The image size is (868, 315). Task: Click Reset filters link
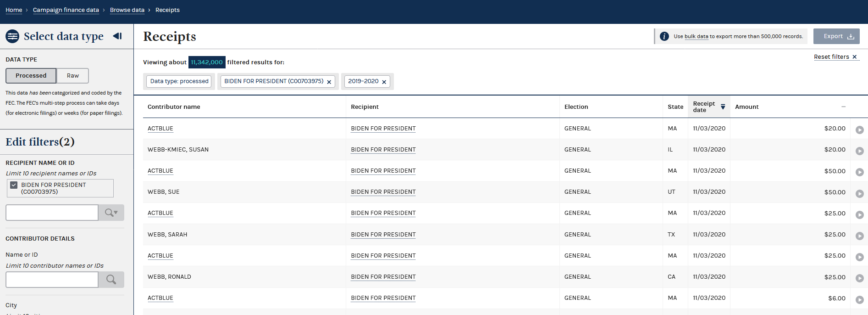(835, 57)
